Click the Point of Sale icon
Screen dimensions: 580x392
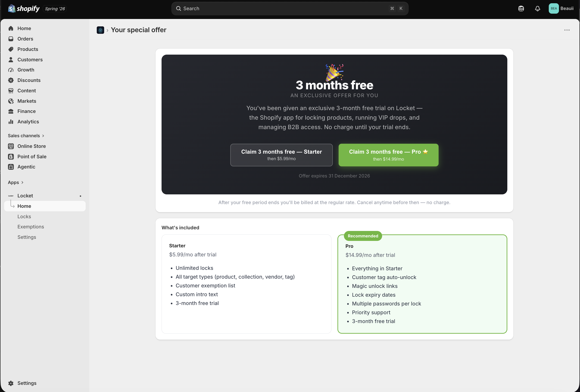[11, 157]
